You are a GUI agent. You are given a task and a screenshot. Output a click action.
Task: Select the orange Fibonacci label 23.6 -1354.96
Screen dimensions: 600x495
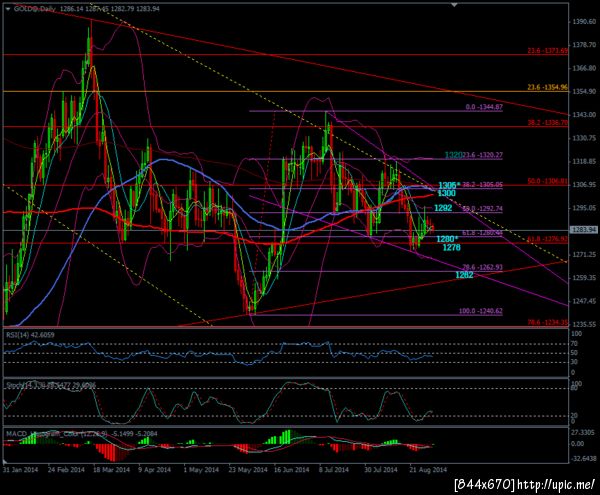click(548, 87)
